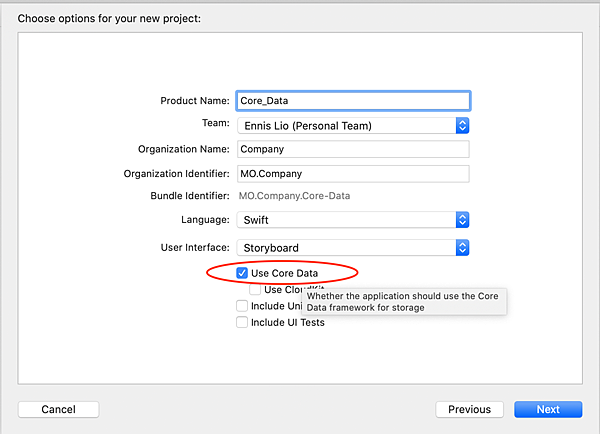Focus the Product Name text field
The image size is (600, 434).
[x=353, y=100]
